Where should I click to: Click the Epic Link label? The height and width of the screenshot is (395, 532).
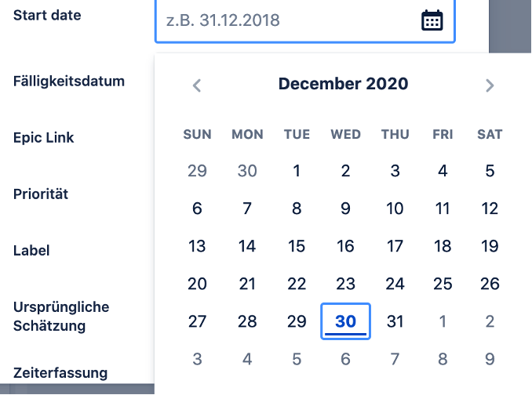click(x=43, y=137)
